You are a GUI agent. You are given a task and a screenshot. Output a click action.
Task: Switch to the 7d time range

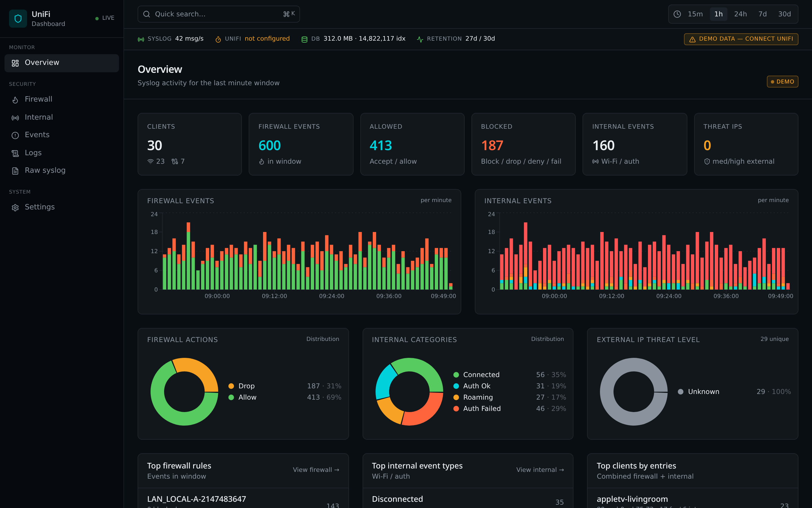[x=762, y=14]
